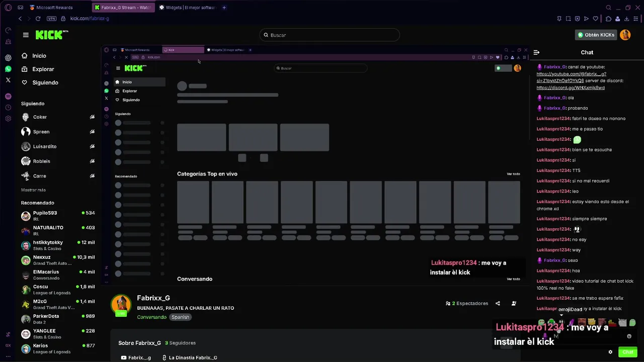Click the Spanish language tag

tap(180, 317)
